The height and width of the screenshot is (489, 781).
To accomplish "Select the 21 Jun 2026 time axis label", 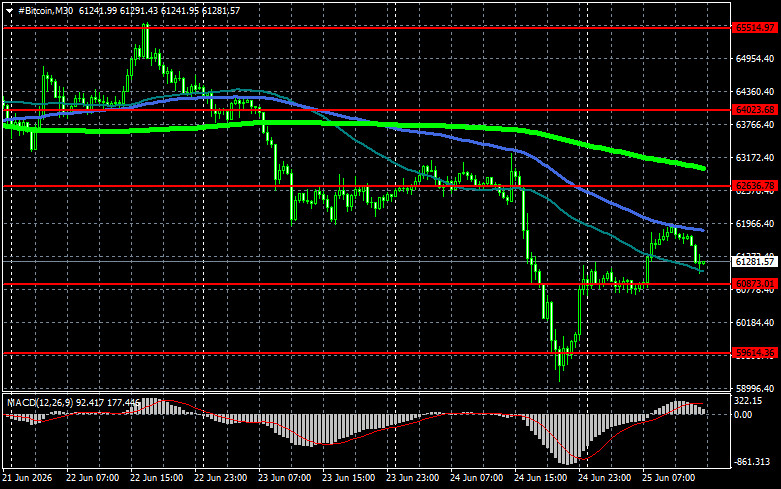I will 27,478.
